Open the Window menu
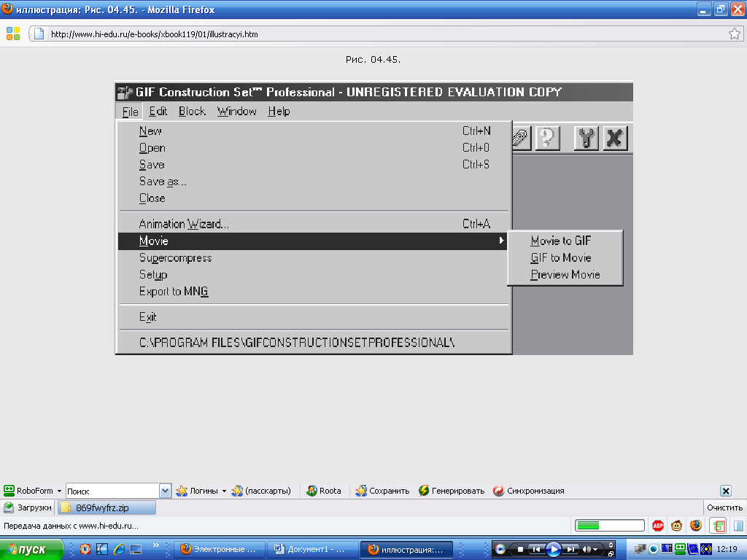Viewport: 747px width, 560px height. 237,112
